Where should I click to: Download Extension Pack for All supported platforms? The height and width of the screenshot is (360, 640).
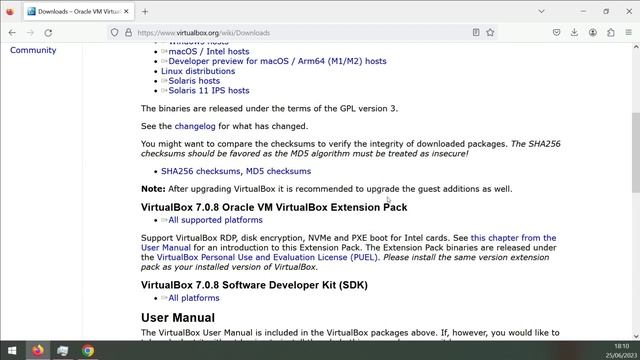coord(215,220)
